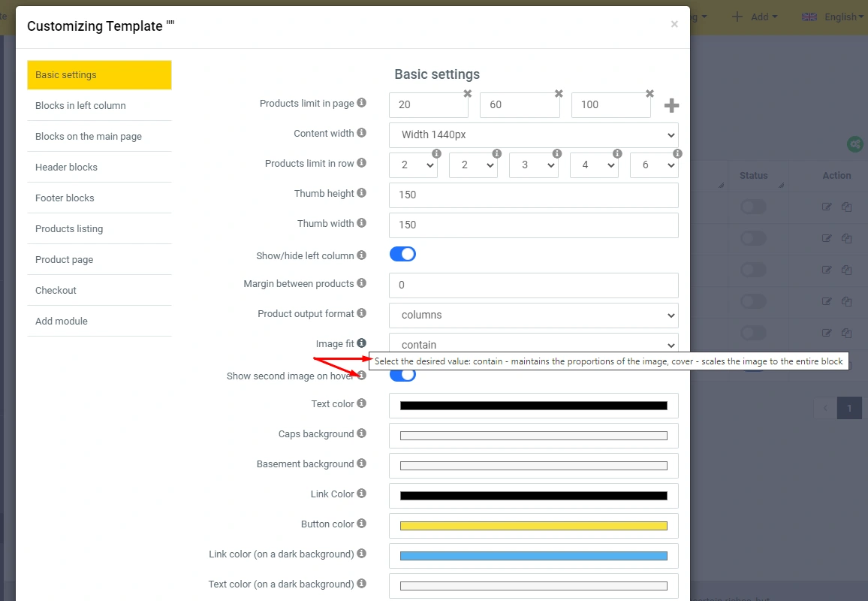Pick the yellow Button color swatch

click(533, 526)
